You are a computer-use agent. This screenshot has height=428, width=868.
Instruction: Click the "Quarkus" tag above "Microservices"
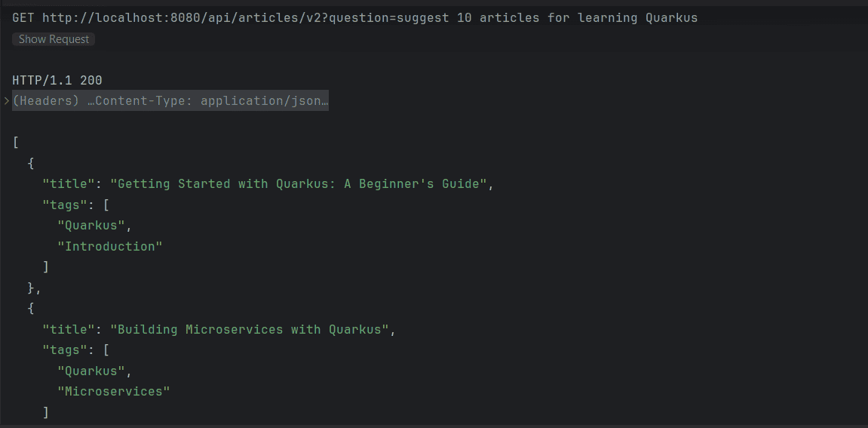tap(91, 371)
